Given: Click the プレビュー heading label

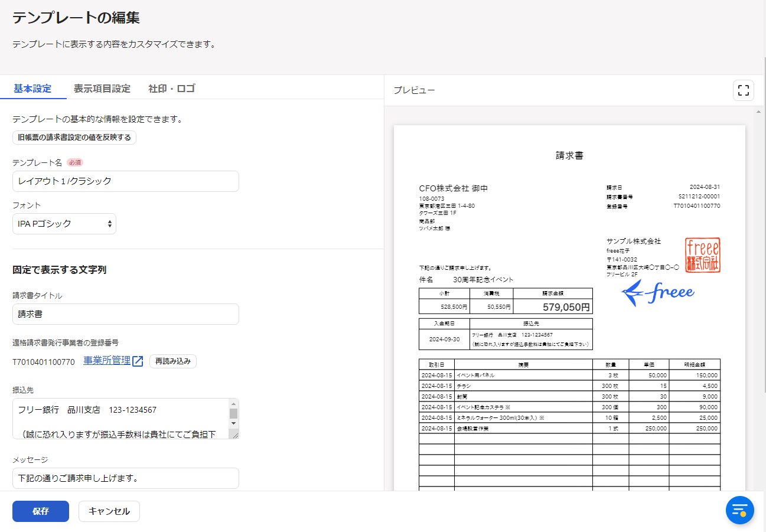Looking at the screenshot, I should pyautogui.click(x=414, y=90).
